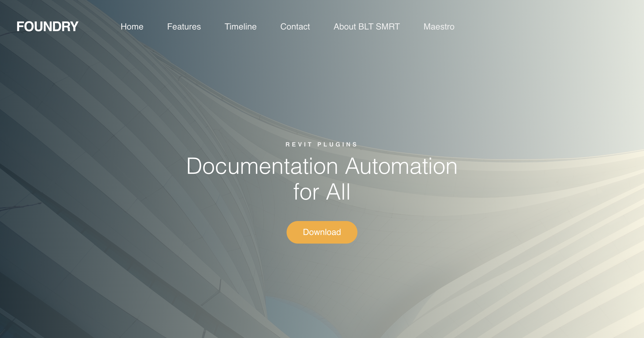
Task: Start plugin download with Download button
Action: (322, 232)
